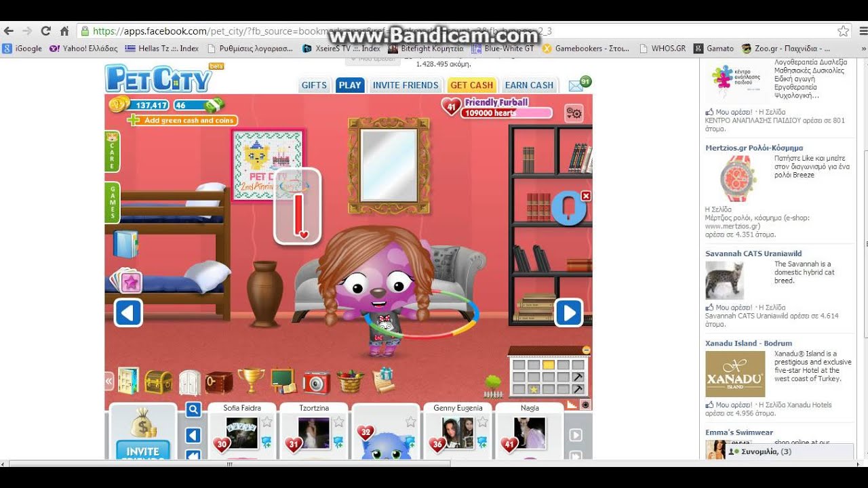The width and height of the screenshot is (868, 488).
Task: Click the Pet City logo
Action: tap(159, 79)
